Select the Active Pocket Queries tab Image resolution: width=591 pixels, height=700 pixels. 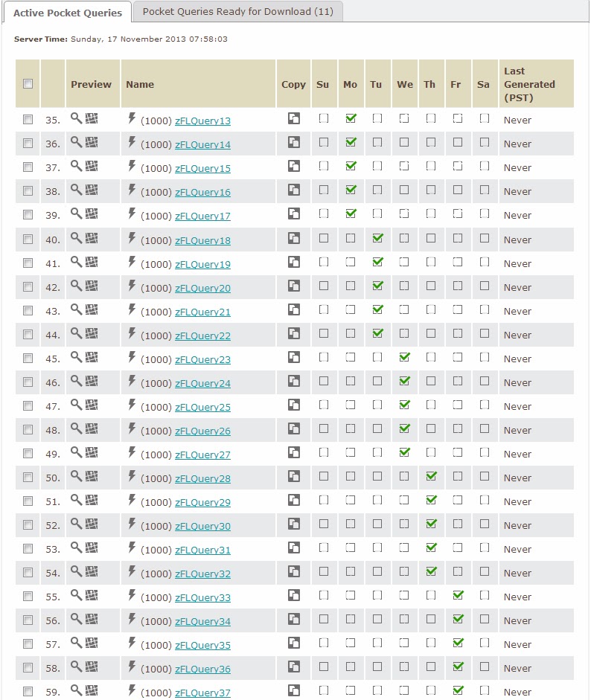click(x=68, y=12)
